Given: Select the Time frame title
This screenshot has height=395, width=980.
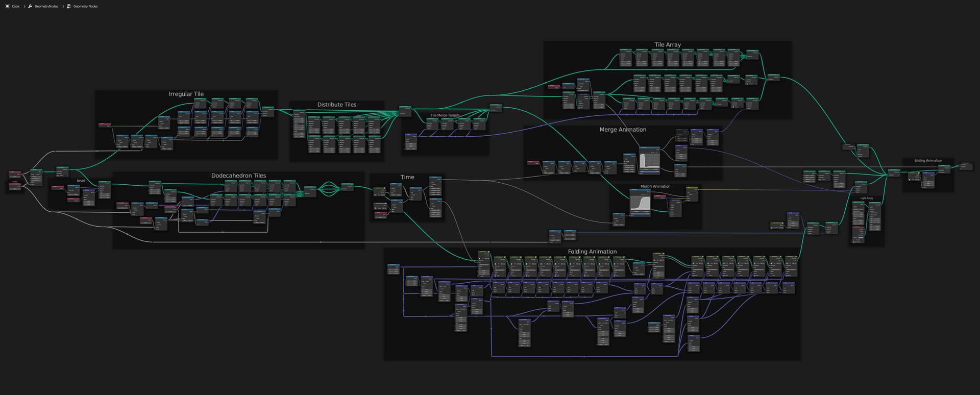Looking at the screenshot, I should point(407,177).
